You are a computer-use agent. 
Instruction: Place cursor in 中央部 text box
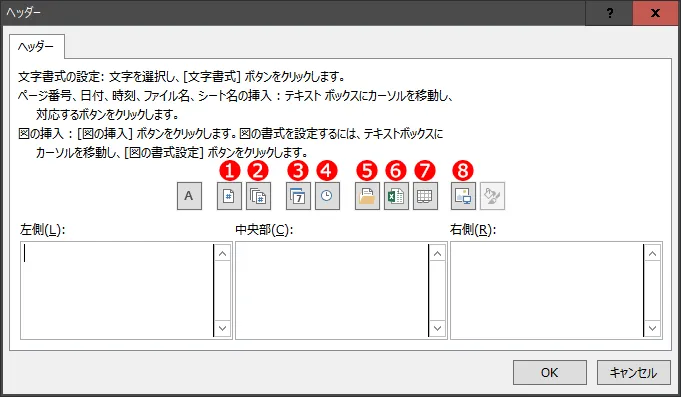tap(332, 291)
